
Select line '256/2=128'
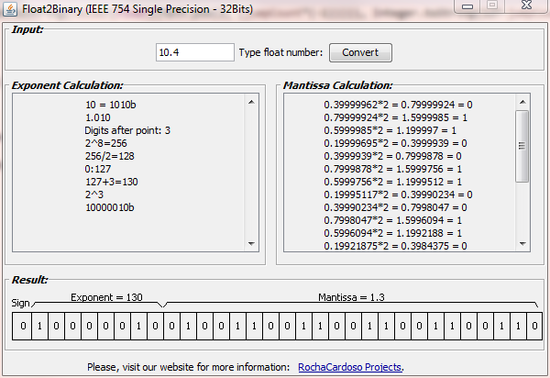pyautogui.click(x=110, y=156)
